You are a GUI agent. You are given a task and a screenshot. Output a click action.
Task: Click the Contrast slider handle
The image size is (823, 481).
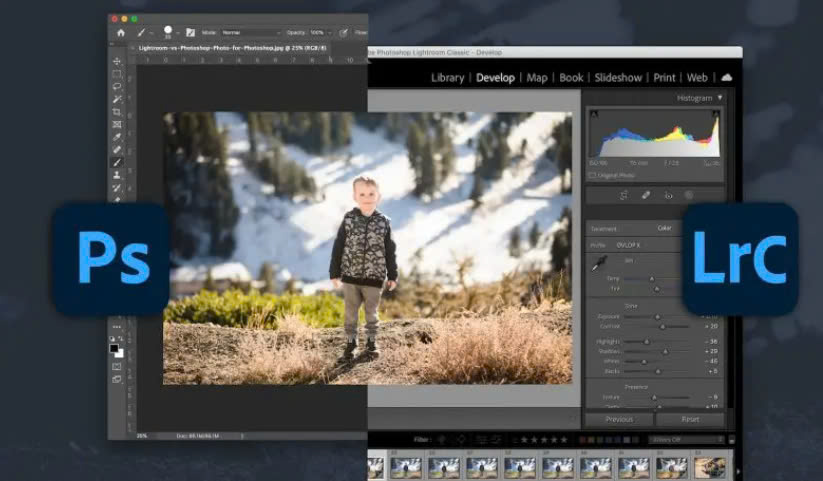[662, 327]
